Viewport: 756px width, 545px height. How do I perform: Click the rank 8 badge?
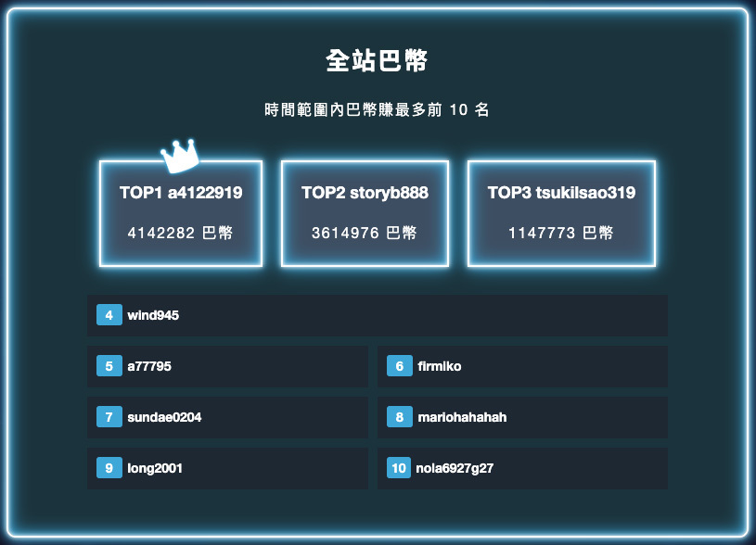tap(400, 418)
